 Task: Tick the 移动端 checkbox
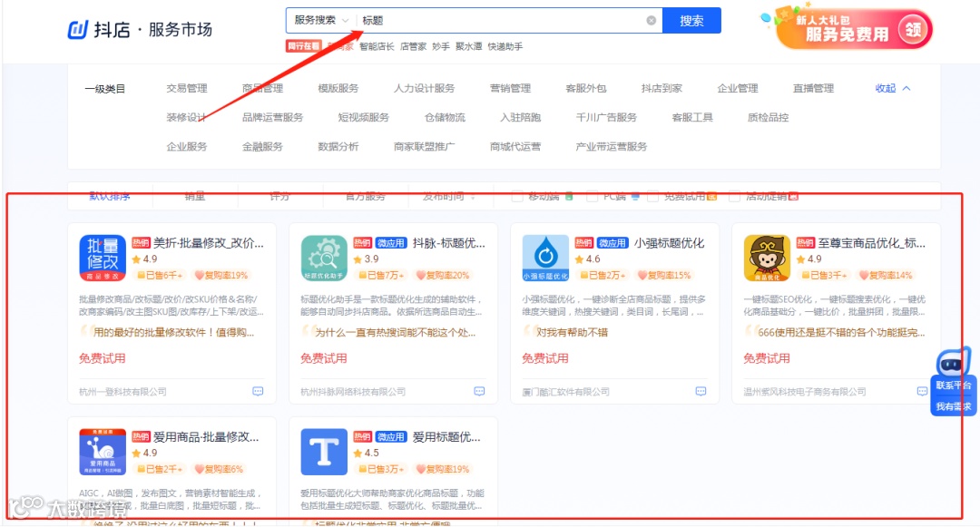(x=517, y=197)
